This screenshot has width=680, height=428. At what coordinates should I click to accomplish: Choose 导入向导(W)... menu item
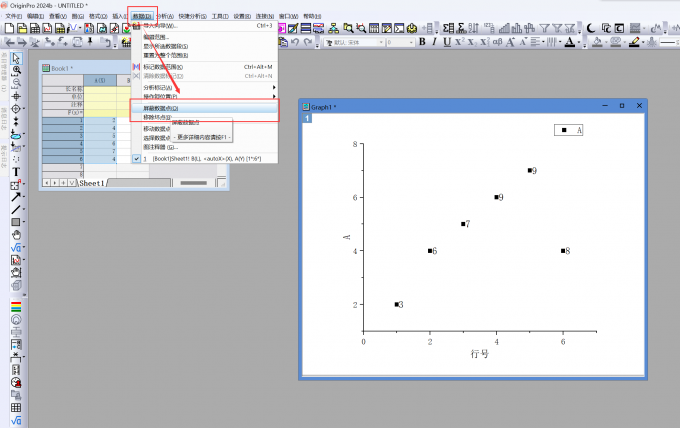tap(204, 26)
